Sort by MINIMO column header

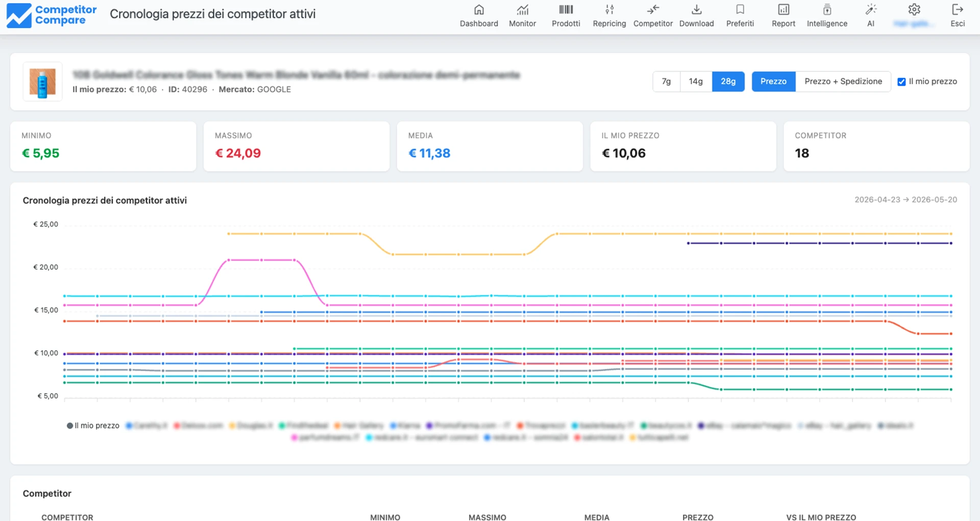385,517
